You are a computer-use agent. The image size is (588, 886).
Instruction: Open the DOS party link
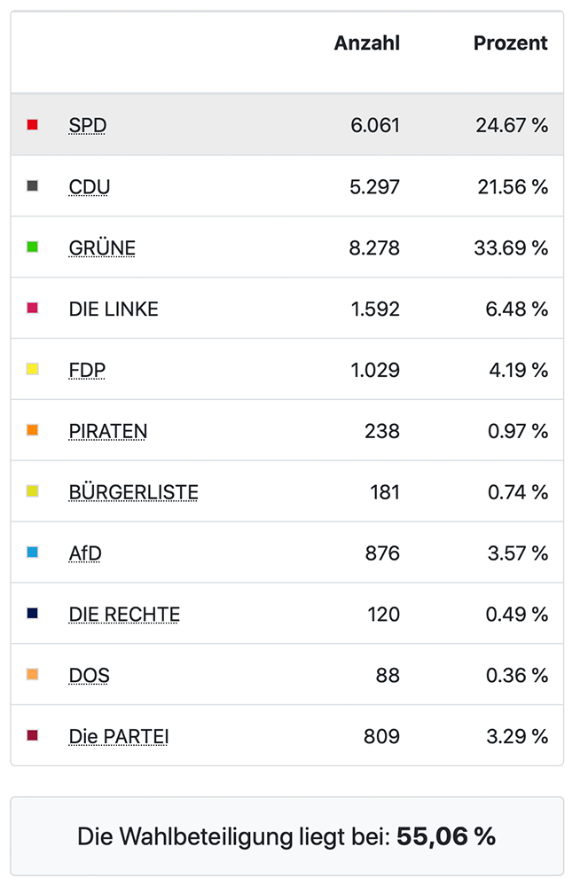click(x=89, y=676)
